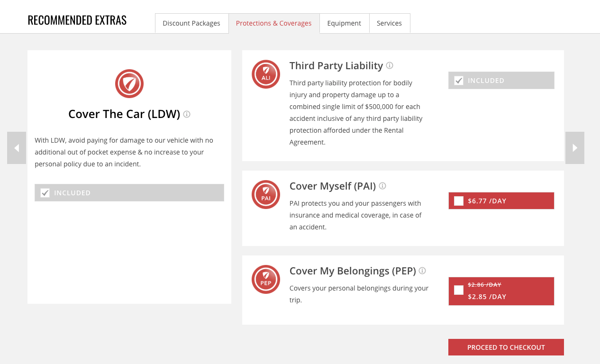
Task: Toggle the LDW Included checkbox
Action: 45,193
